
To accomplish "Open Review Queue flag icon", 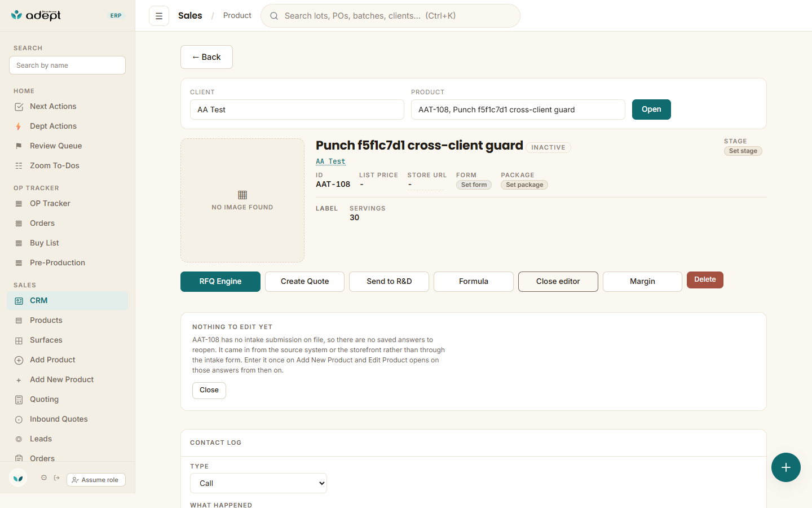I will tap(19, 146).
